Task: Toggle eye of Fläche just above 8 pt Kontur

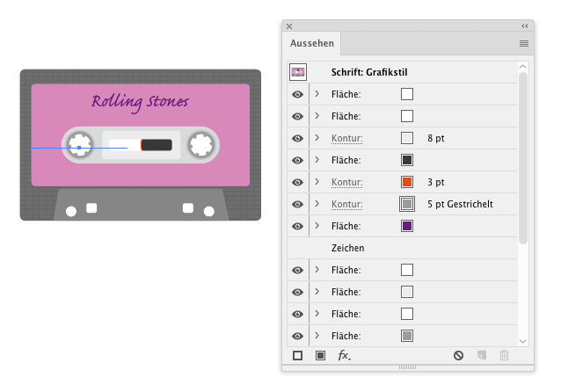Action: (297, 116)
